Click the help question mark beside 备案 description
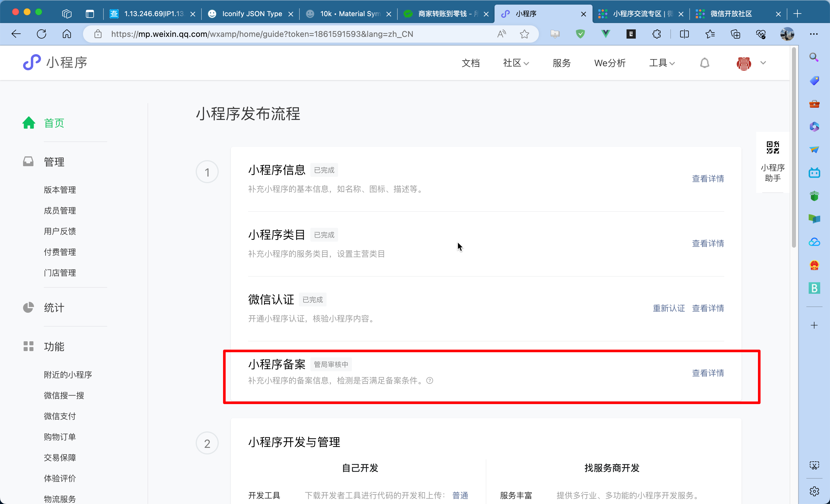Image resolution: width=830 pixels, height=504 pixels. [x=430, y=380]
